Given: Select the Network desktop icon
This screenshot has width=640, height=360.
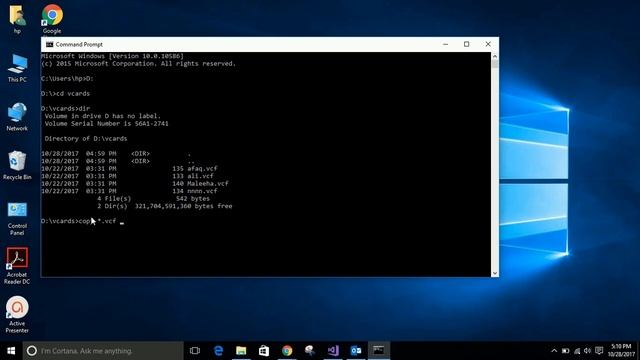Looking at the screenshot, I should tap(17, 117).
